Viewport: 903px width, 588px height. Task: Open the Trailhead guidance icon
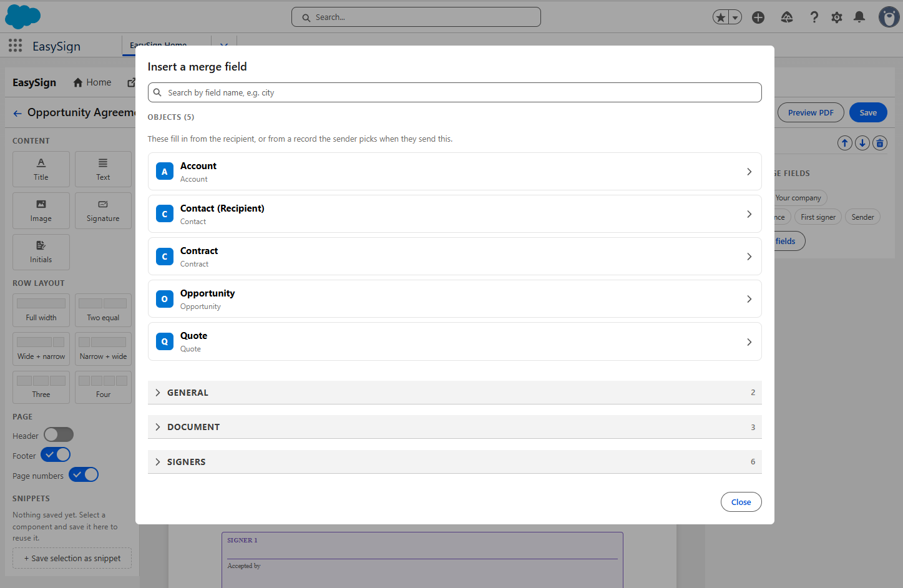coord(787,17)
